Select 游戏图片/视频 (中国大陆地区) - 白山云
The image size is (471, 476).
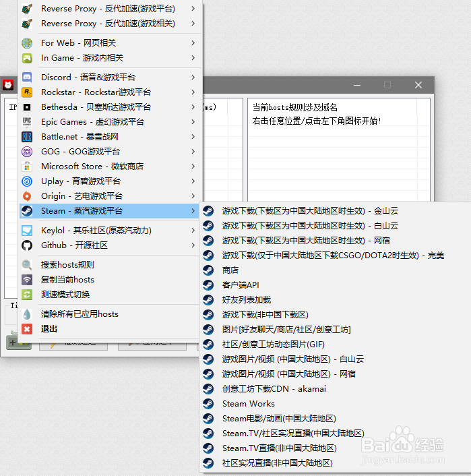pos(336,359)
